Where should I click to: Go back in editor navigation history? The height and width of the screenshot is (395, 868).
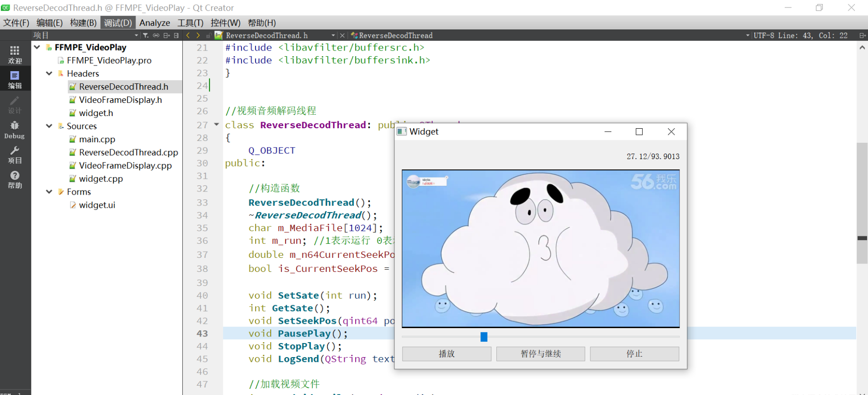point(188,36)
